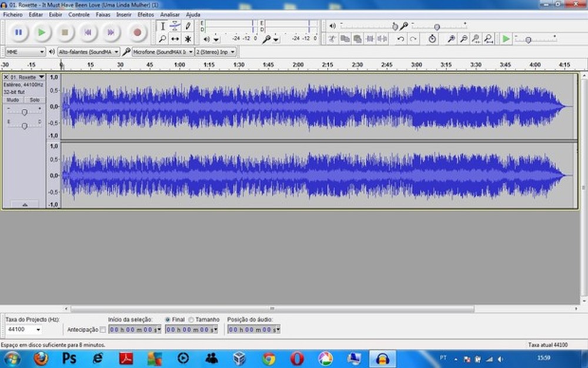The image size is (588, 368).
Task: Activate the Zoom tool
Action: tap(163, 39)
